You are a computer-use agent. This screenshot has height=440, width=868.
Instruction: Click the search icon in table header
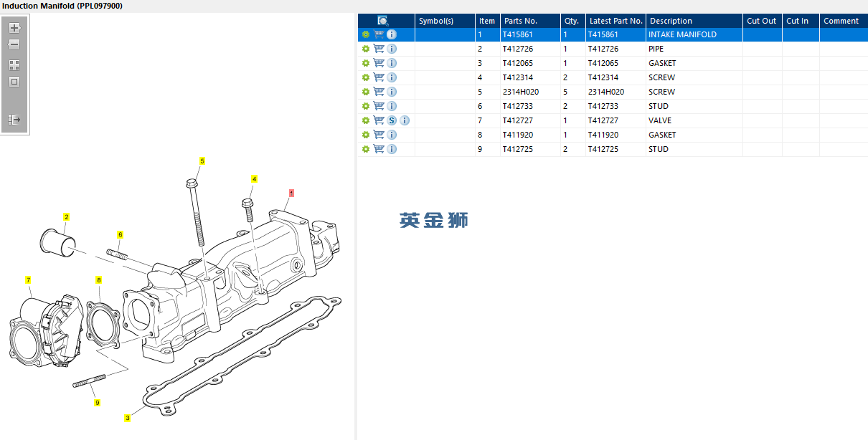(383, 21)
